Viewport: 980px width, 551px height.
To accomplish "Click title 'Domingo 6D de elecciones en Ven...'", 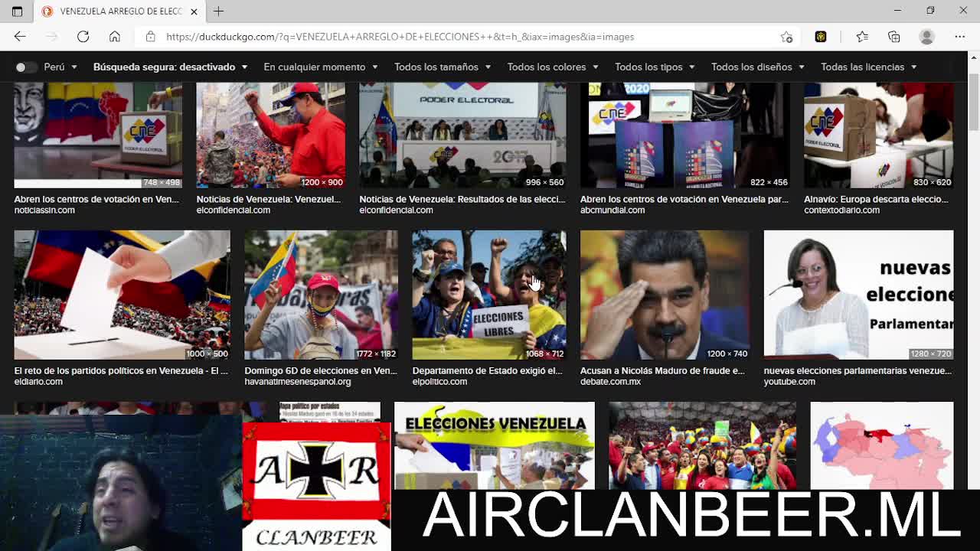I will (321, 370).
